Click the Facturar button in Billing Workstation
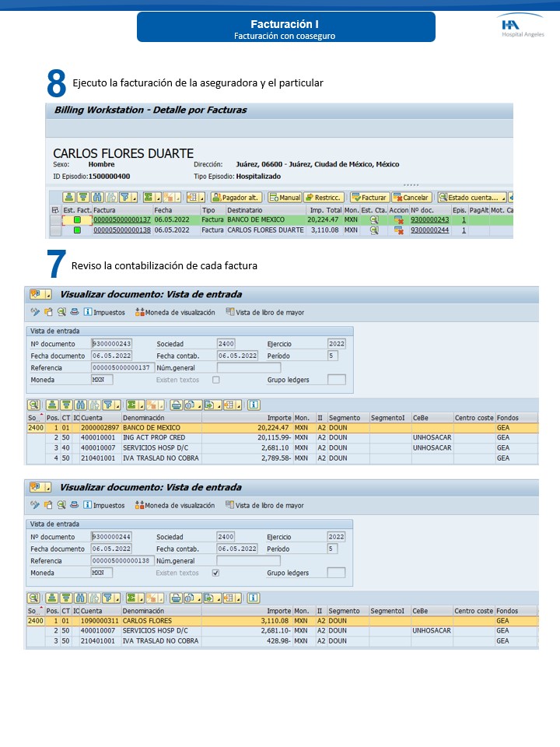560x747 pixels. point(369,198)
